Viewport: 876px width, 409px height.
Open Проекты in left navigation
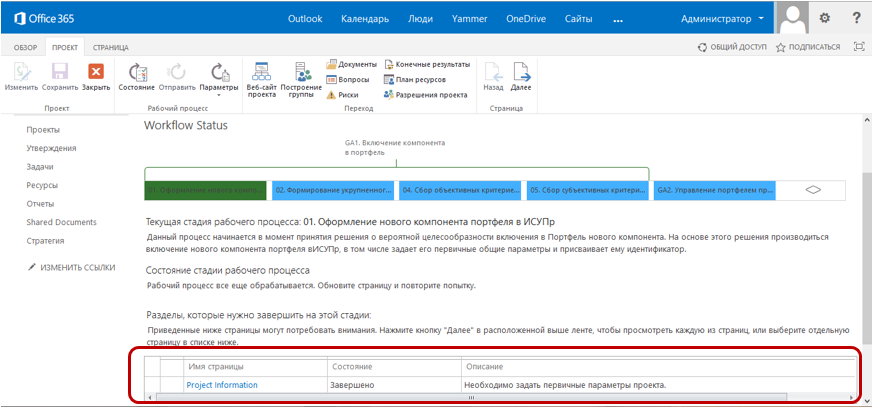point(43,130)
